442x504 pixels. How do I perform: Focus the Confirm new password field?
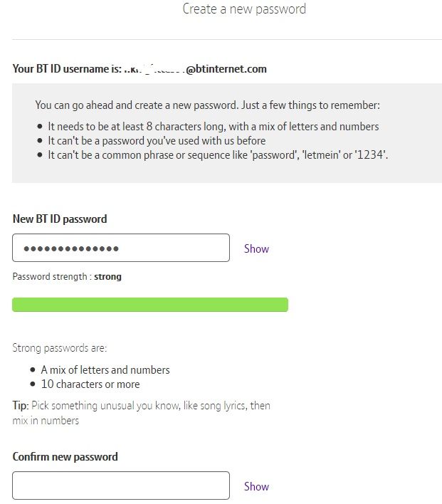[x=121, y=485]
